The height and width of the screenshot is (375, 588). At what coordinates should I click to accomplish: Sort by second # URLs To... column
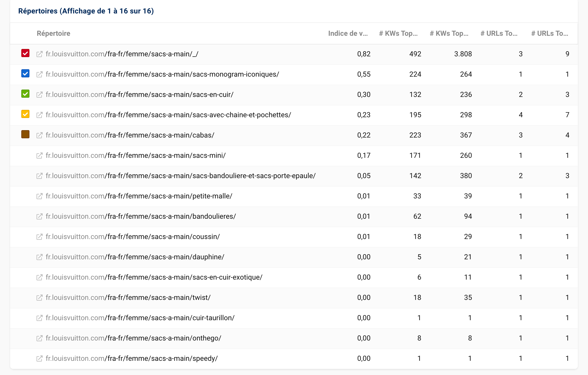click(x=550, y=33)
